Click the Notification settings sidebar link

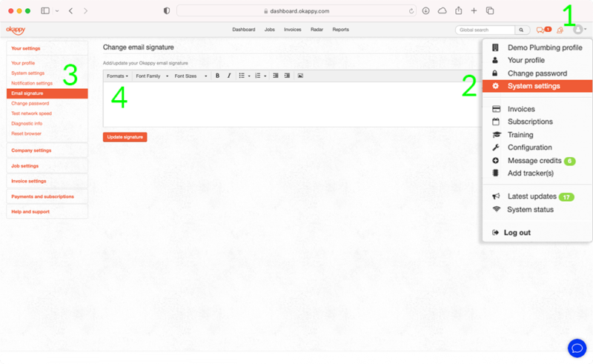coord(32,83)
